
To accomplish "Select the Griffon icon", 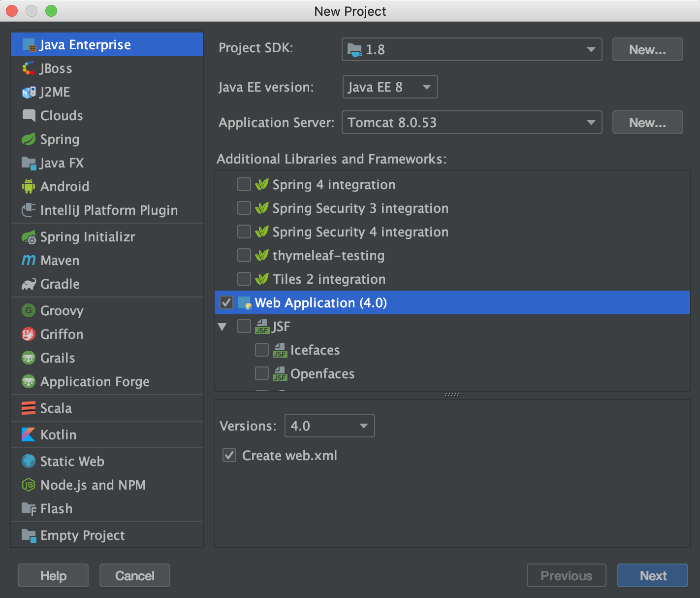I will [x=29, y=334].
